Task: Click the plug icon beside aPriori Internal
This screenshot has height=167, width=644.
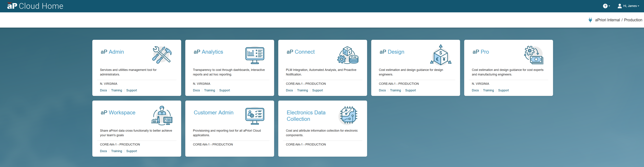Action: (x=590, y=20)
